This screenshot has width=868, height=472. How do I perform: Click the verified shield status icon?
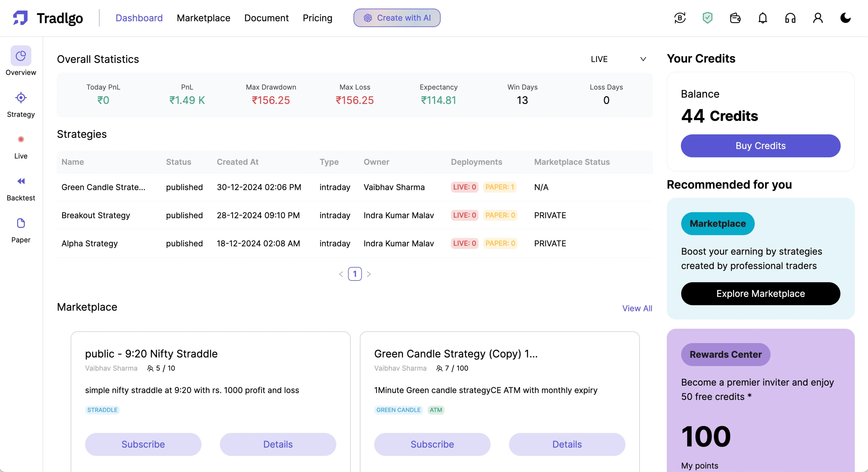click(707, 18)
